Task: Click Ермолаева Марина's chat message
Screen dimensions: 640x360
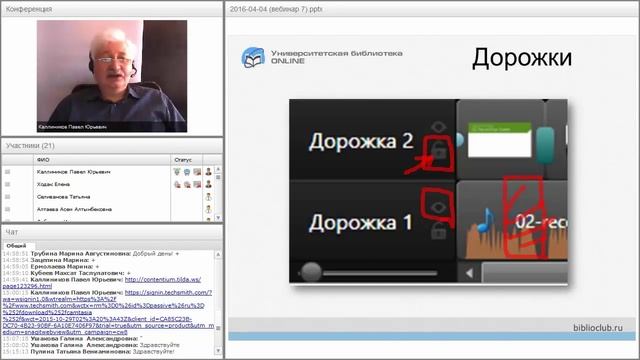Action: (51, 267)
